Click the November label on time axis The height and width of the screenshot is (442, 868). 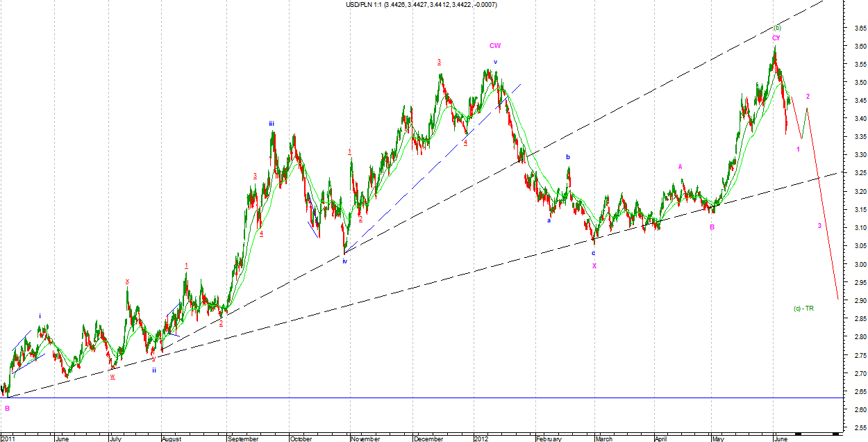click(x=365, y=439)
